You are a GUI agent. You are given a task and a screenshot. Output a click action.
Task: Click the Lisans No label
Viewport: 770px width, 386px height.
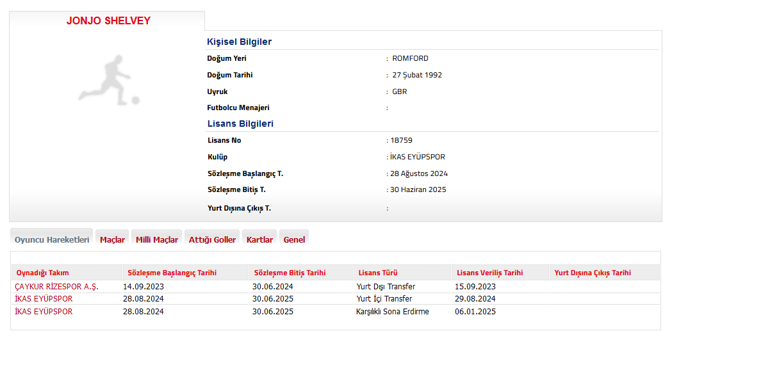click(x=224, y=140)
